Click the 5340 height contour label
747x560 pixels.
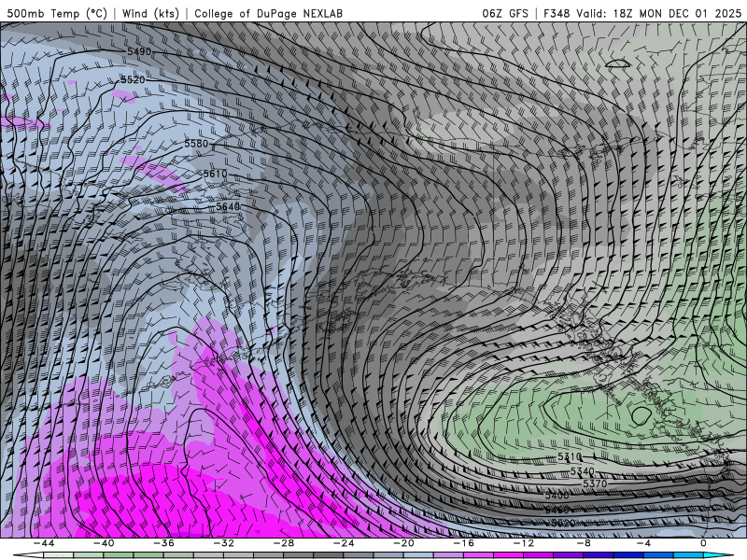(x=582, y=471)
